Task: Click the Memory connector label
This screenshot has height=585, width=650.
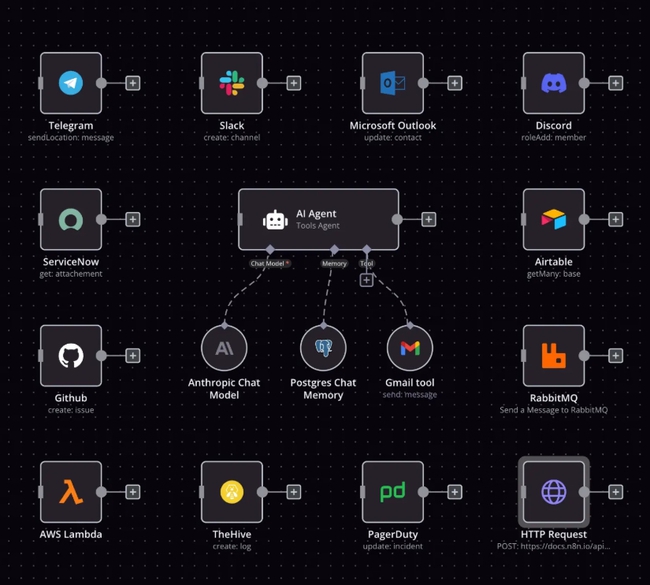Action: tap(334, 263)
